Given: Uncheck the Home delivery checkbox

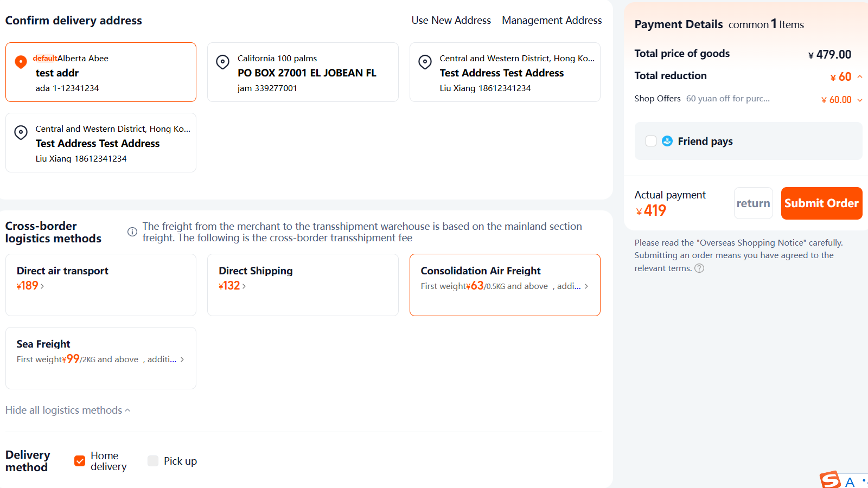Looking at the screenshot, I should point(80,461).
